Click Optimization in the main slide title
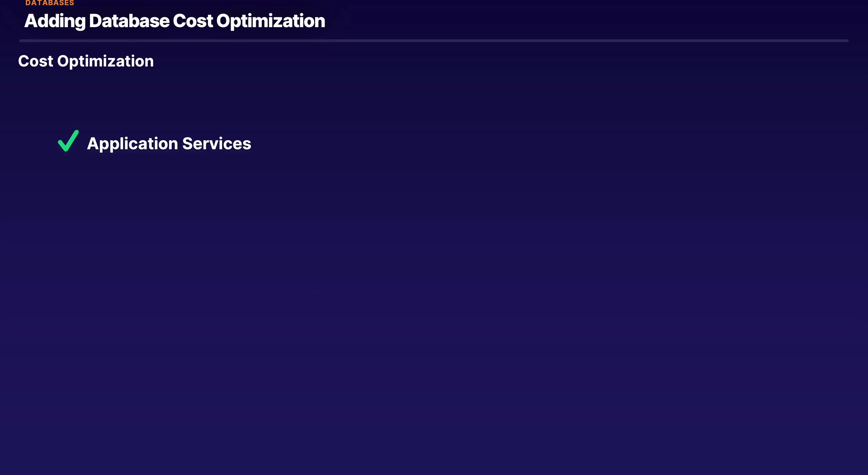The height and width of the screenshot is (475, 868). pos(270,21)
